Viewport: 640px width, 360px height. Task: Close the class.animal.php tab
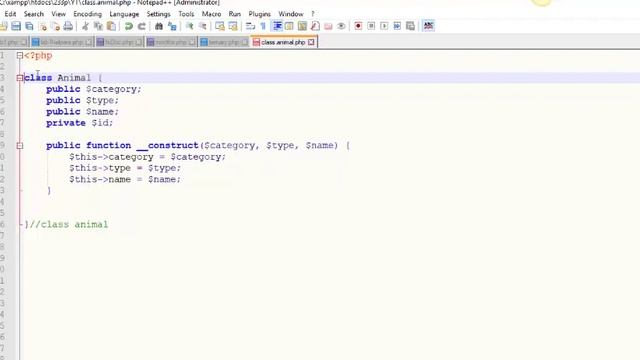coord(311,42)
